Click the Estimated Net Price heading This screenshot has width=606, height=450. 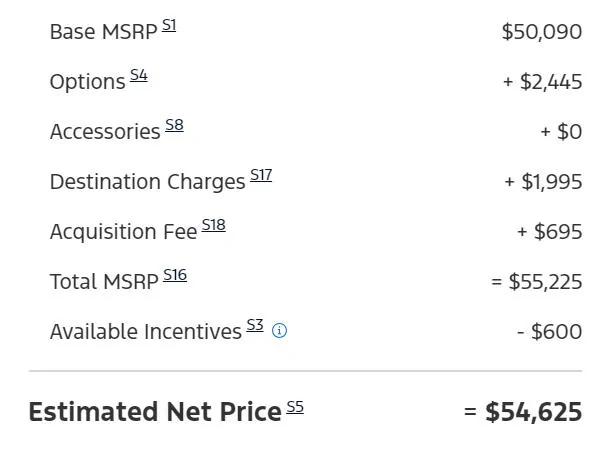tap(155, 412)
